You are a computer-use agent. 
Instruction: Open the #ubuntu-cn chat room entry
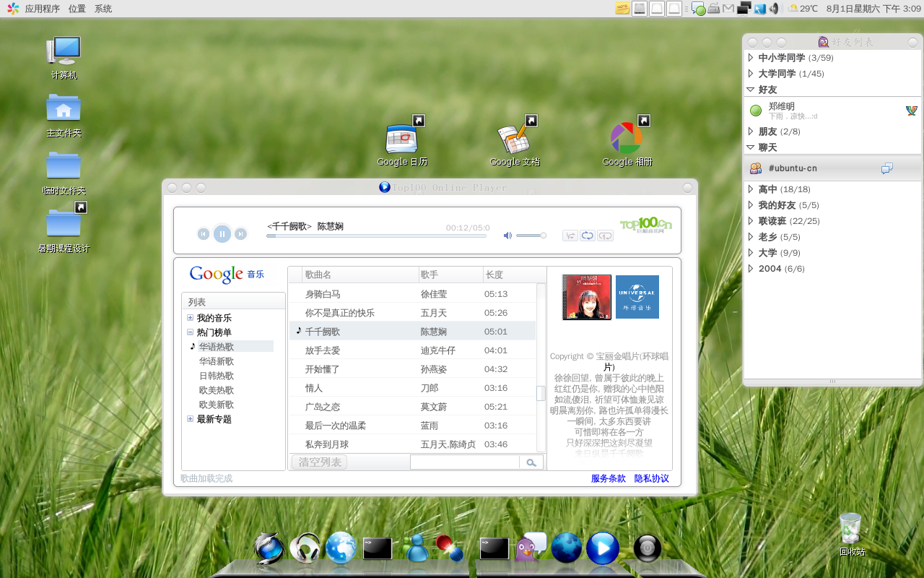(833, 168)
